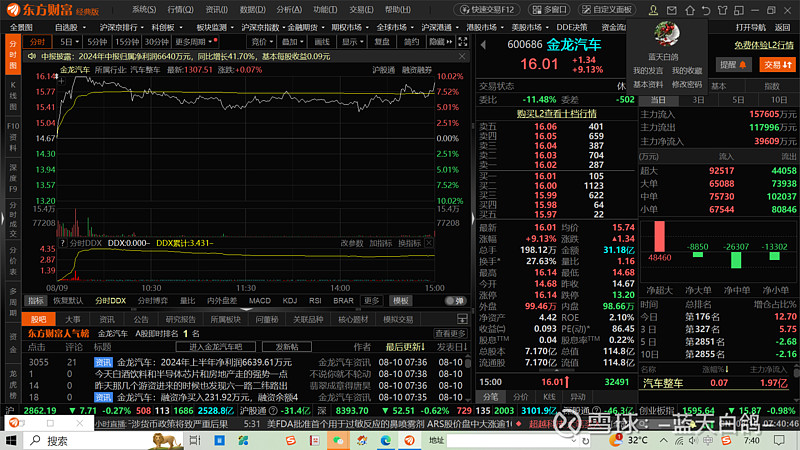Screen dimensions: 800x450
Task: Open the F10资料 sidebar item
Action: point(13,137)
